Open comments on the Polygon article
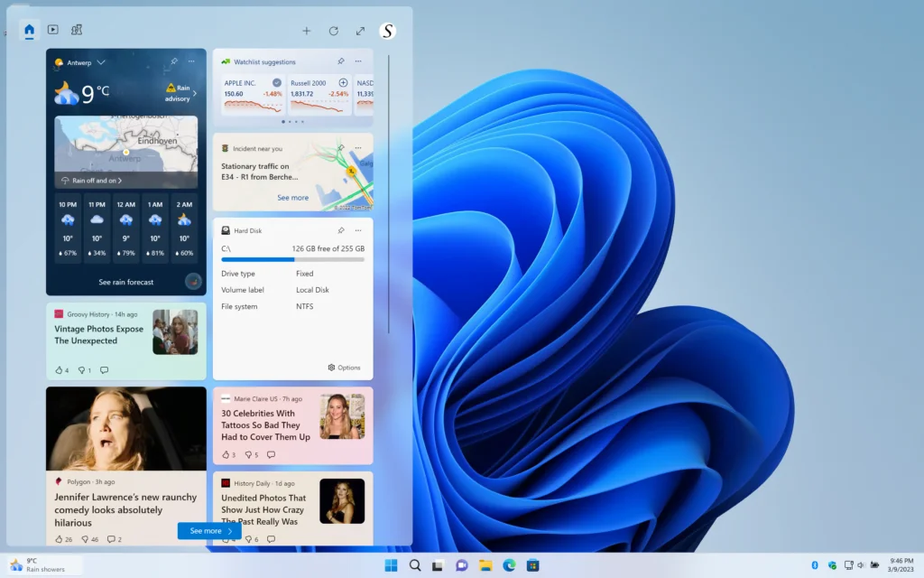Image resolution: width=924 pixels, height=578 pixels. [114, 539]
